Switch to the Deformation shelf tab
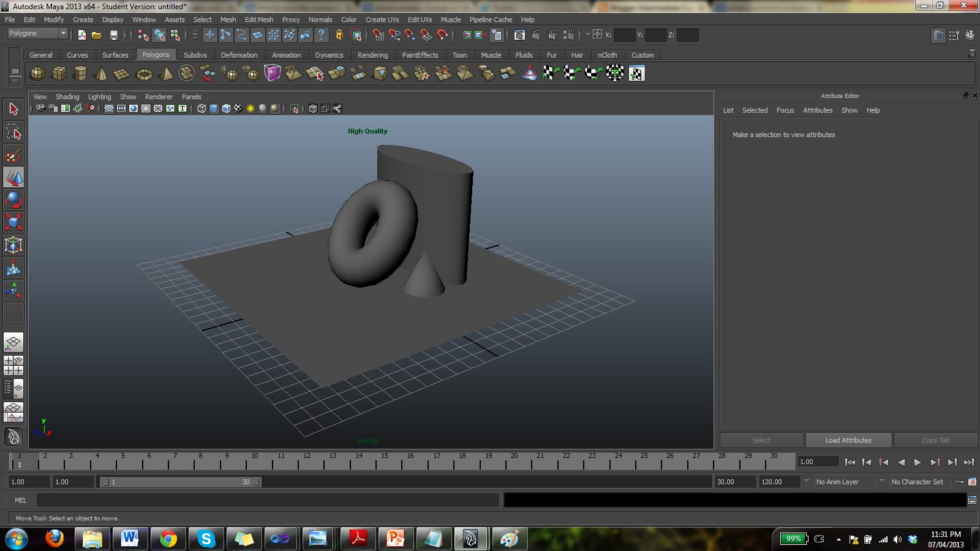This screenshot has height=551, width=980. click(x=239, y=55)
